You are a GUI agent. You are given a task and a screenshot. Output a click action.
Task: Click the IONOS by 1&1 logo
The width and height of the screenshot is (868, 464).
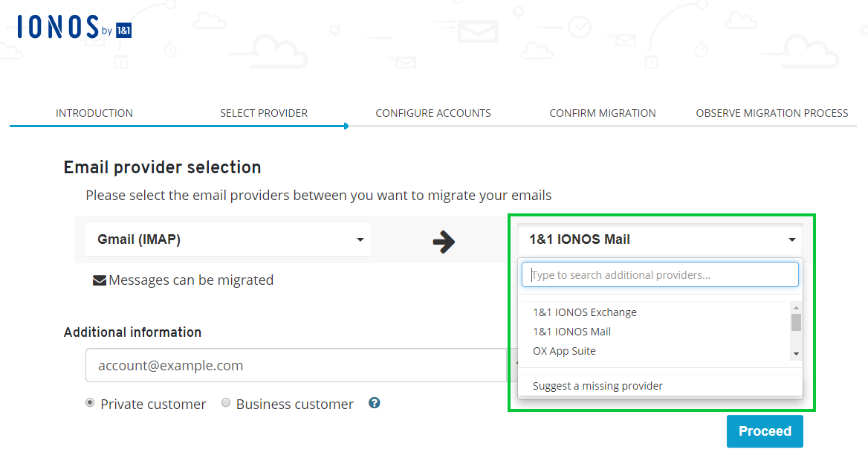coord(74,27)
